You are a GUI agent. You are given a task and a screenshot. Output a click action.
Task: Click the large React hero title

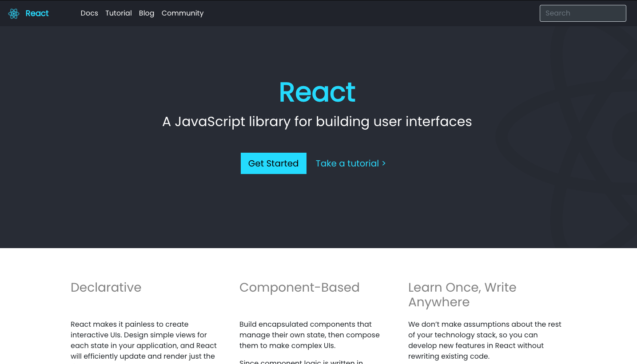(x=317, y=92)
